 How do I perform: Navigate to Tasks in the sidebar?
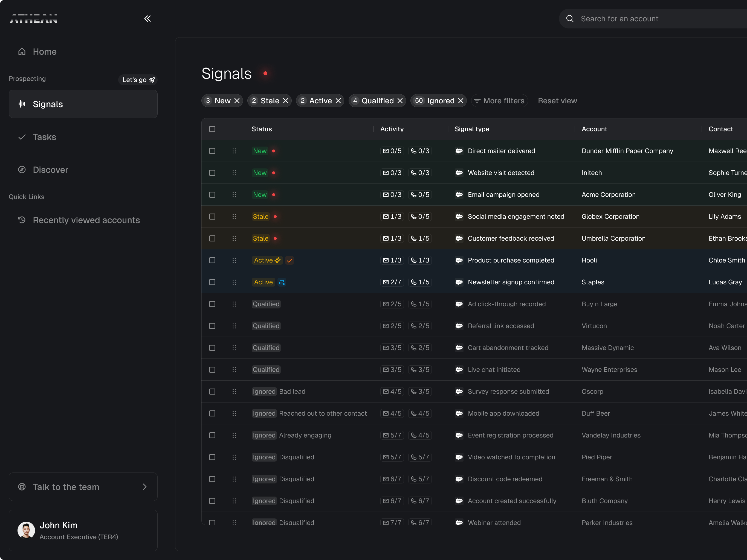click(44, 137)
